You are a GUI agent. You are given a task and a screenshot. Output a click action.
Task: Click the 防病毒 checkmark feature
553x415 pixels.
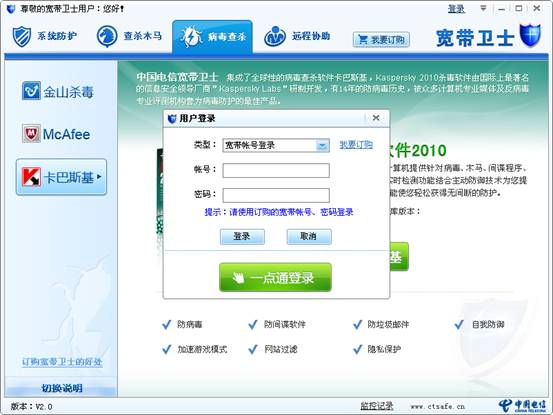coord(182,324)
